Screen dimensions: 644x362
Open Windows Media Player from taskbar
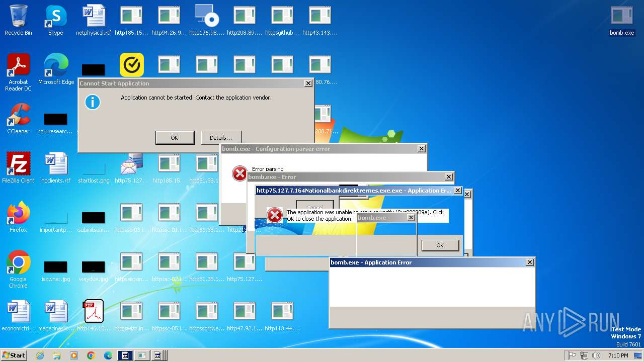pos(74,355)
